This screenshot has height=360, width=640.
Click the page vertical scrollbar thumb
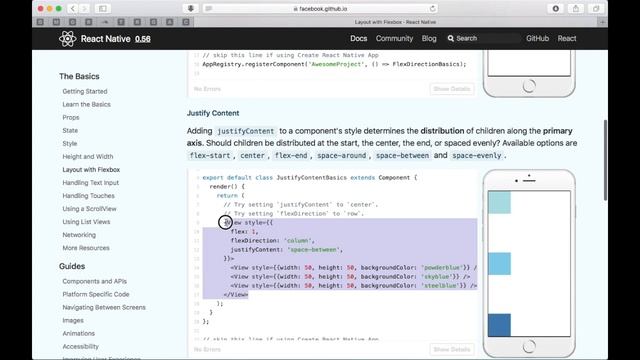click(x=605, y=160)
